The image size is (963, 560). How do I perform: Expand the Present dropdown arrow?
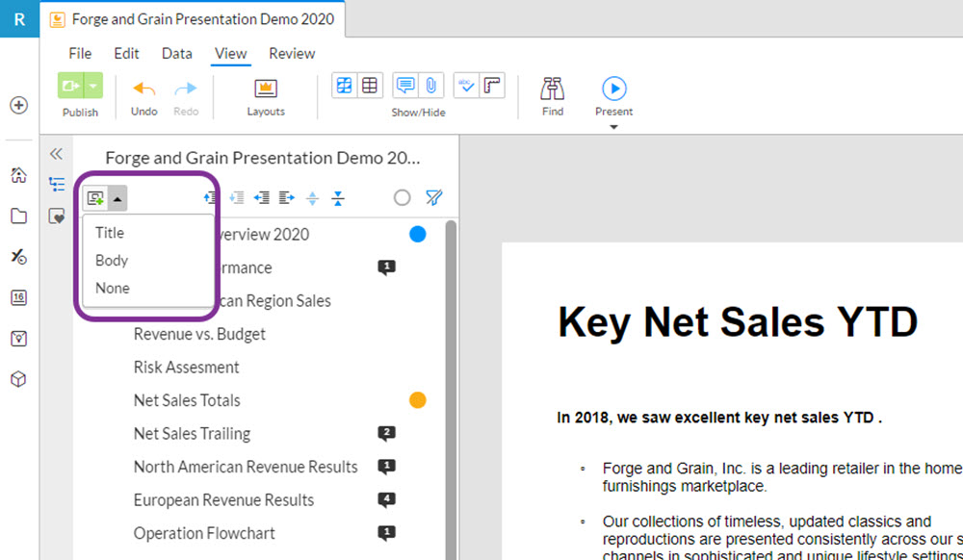click(x=613, y=128)
